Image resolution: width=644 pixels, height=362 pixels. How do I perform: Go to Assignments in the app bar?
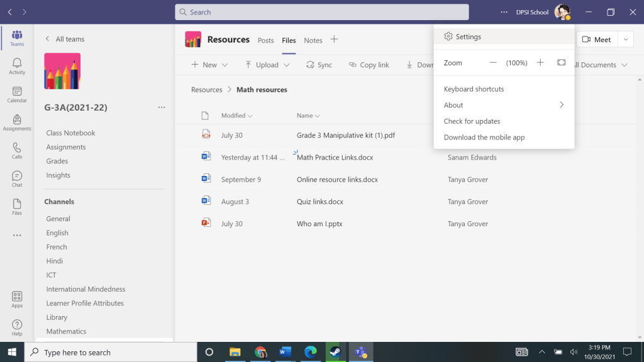pyautogui.click(x=17, y=123)
